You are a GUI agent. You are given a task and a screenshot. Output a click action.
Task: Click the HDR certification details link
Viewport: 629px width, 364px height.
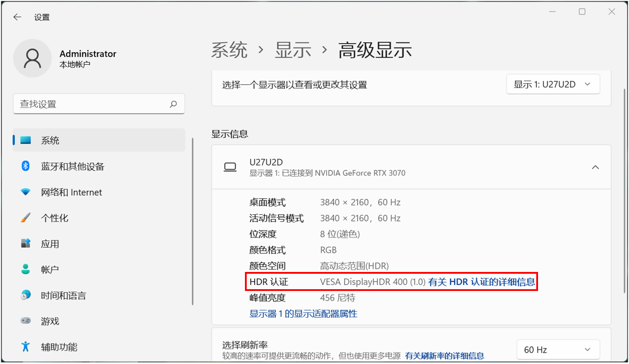[x=482, y=282]
